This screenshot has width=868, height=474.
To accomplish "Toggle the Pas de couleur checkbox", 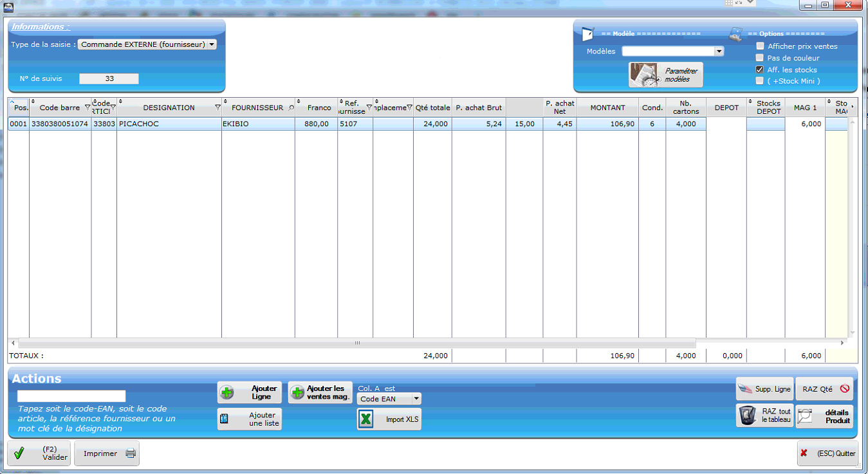I will 760,58.
